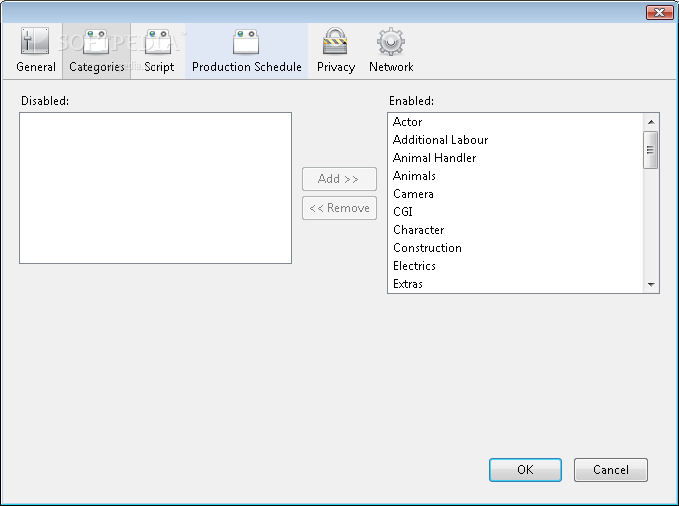The width and height of the screenshot is (679, 506).
Task: Select Character in the Enabled list
Action: click(515, 230)
